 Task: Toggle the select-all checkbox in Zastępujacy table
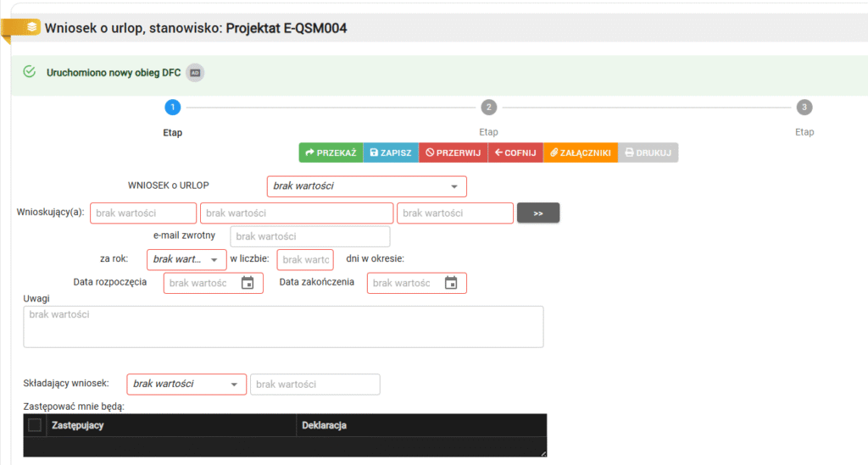[35, 425]
